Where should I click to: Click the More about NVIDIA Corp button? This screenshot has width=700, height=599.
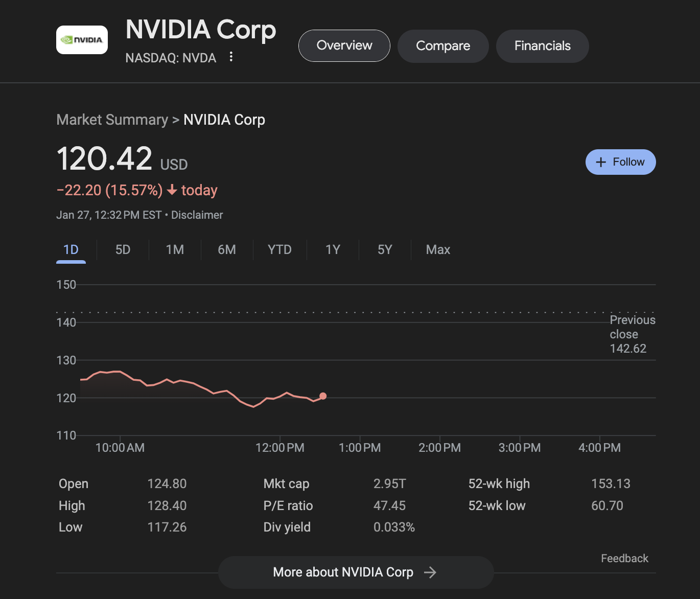tap(342, 572)
